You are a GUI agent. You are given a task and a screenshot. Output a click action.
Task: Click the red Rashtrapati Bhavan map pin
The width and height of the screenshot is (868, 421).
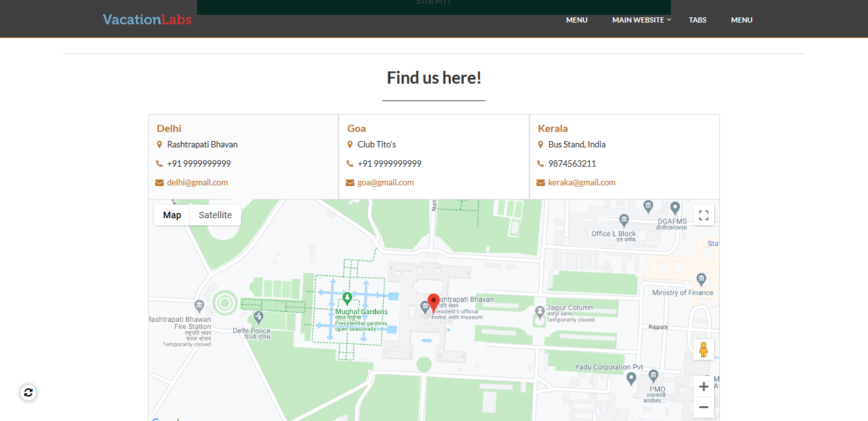point(434,301)
